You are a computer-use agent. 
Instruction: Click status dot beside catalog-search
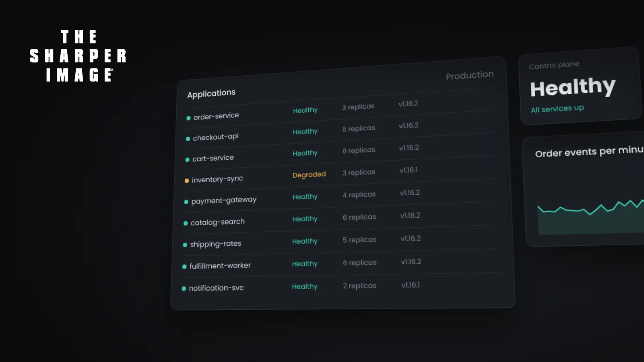tap(186, 223)
